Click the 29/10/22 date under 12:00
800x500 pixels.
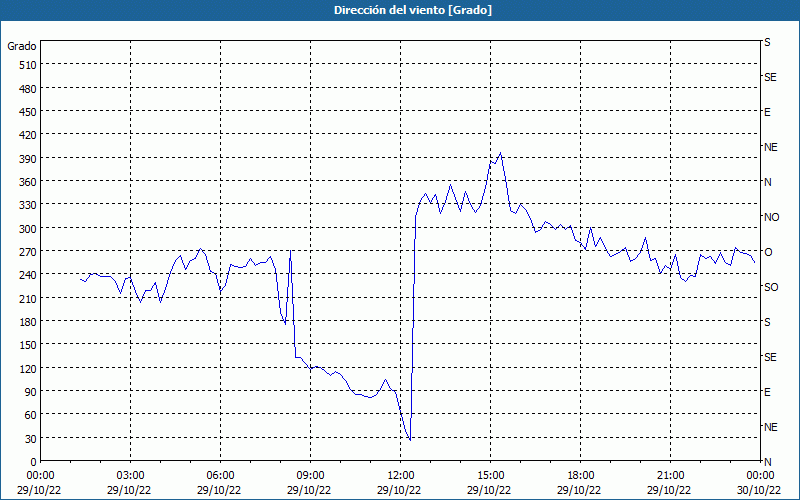pos(401,490)
